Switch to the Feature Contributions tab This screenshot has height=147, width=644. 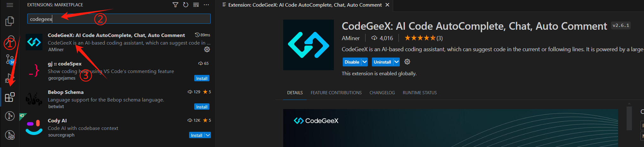[x=336, y=93]
